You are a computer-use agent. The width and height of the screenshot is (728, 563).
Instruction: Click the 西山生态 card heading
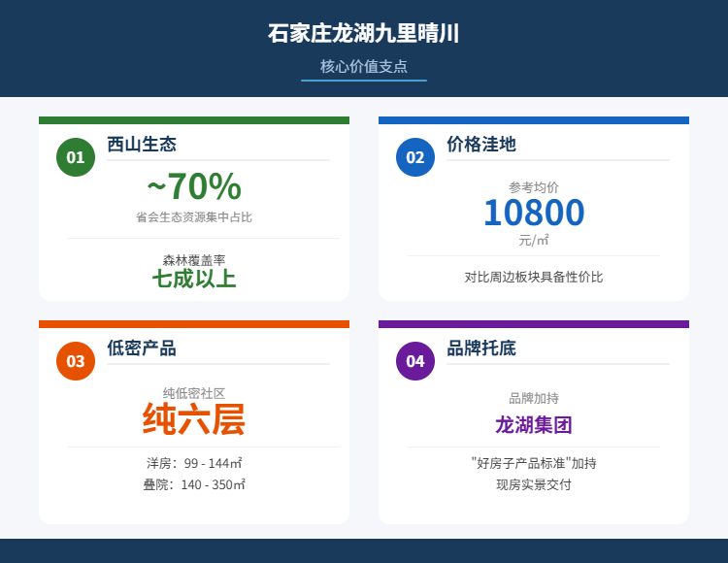pos(142,144)
